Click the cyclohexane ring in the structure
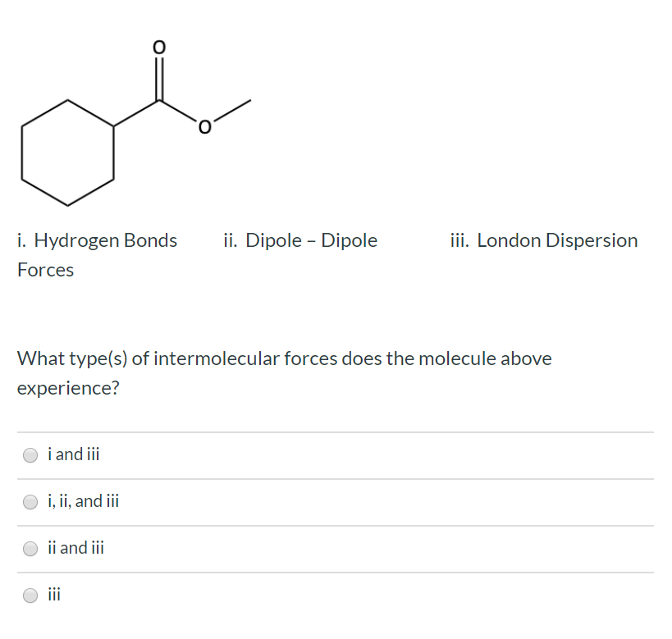The height and width of the screenshot is (639, 672). pos(66,152)
